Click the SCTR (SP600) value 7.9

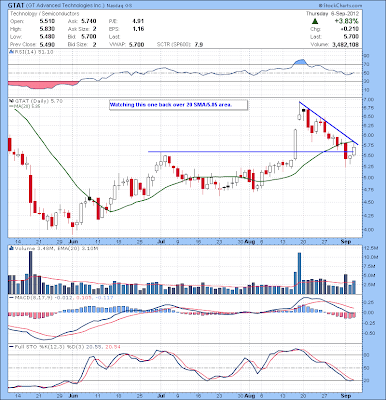(199, 44)
